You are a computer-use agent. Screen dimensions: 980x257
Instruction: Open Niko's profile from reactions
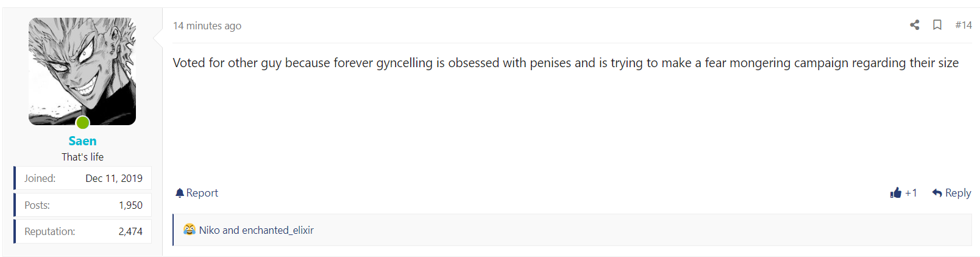[x=209, y=230]
